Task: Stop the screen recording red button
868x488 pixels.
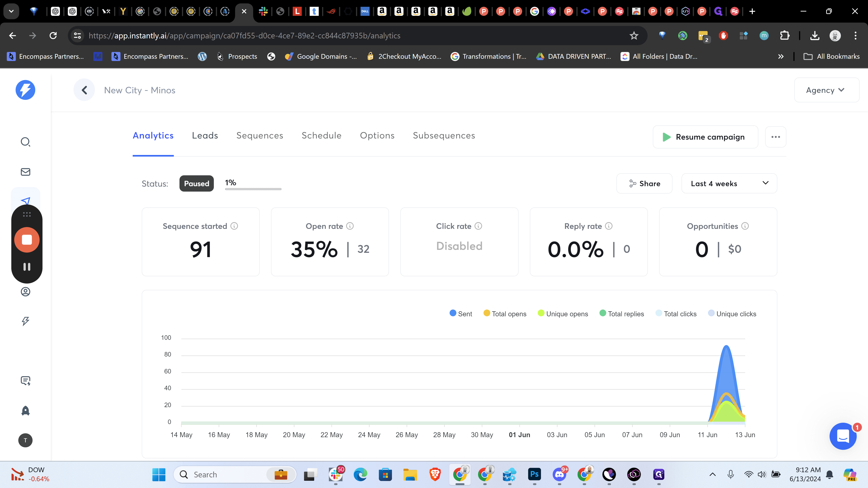Action: point(27,240)
